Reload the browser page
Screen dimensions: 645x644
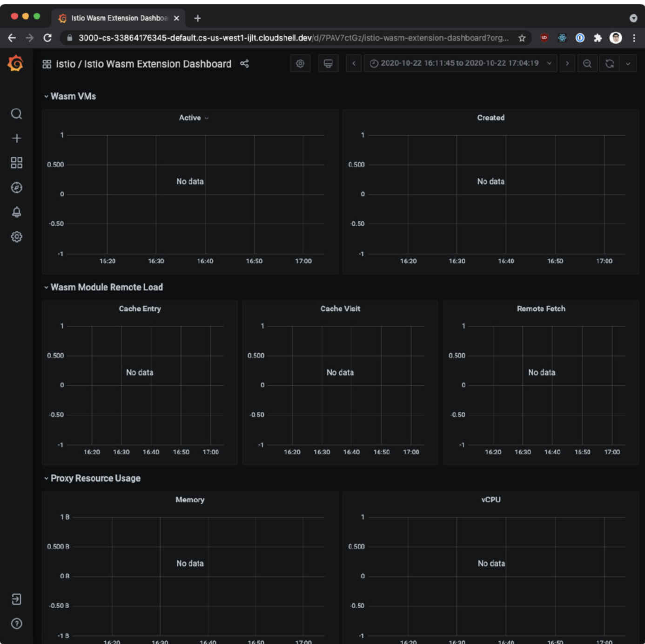tap(47, 38)
